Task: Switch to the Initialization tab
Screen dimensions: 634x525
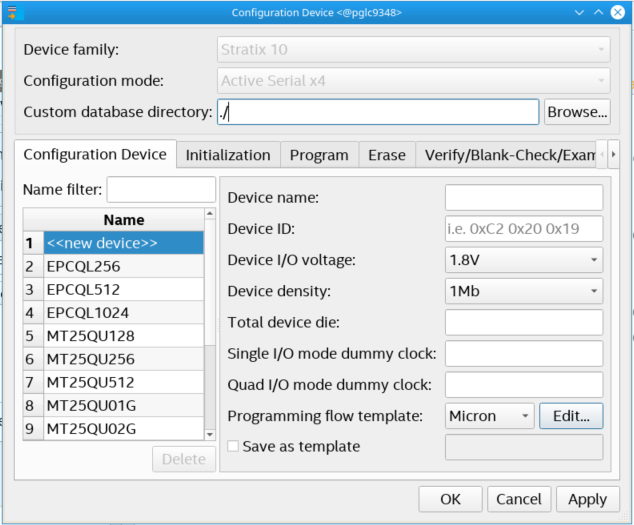Action: tap(228, 155)
